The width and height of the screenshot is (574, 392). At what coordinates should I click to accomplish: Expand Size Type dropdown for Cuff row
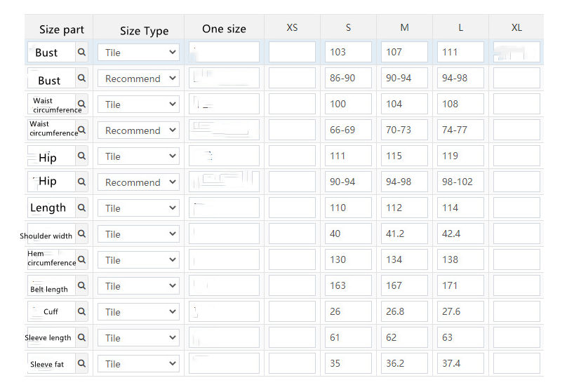(x=138, y=312)
